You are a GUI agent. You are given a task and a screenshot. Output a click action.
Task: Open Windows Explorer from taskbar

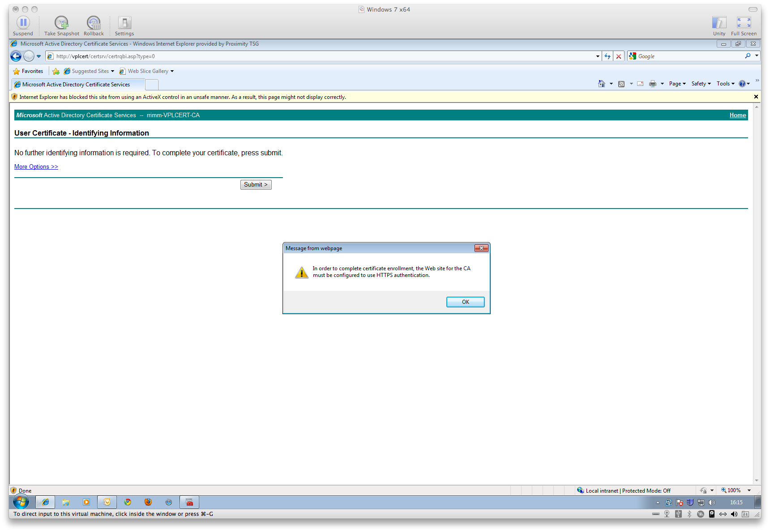coord(66,502)
